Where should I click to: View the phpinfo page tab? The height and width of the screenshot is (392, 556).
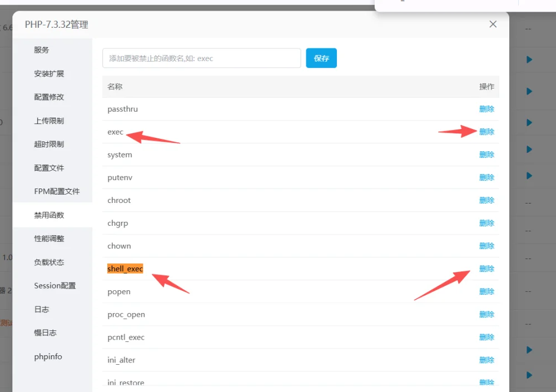pyautogui.click(x=48, y=356)
